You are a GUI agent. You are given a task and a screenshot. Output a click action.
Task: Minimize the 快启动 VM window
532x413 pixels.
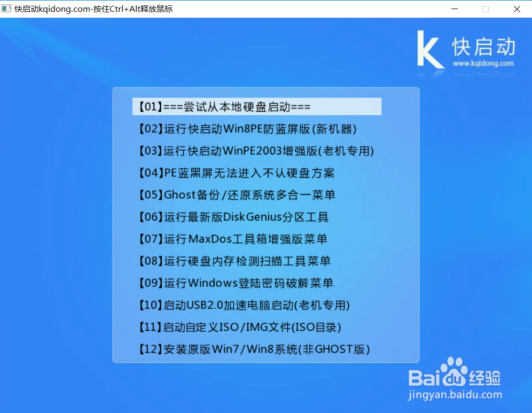tap(454, 9)
